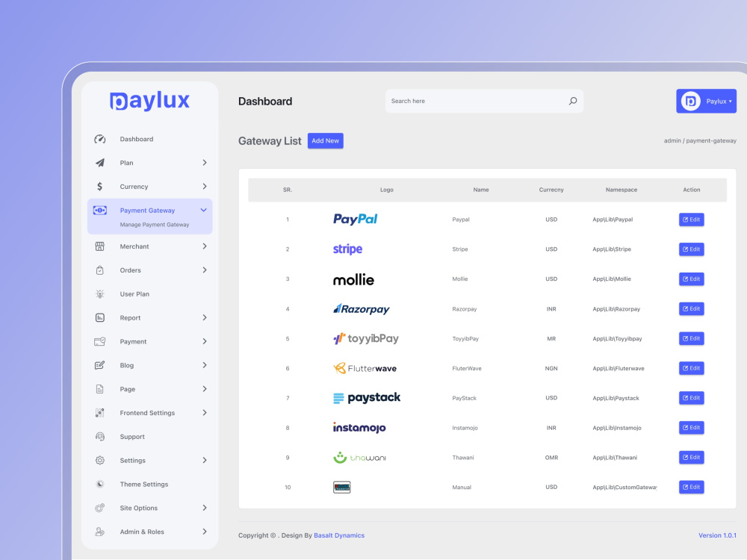Click the Site Options cogs icon

tap(99, 508)
